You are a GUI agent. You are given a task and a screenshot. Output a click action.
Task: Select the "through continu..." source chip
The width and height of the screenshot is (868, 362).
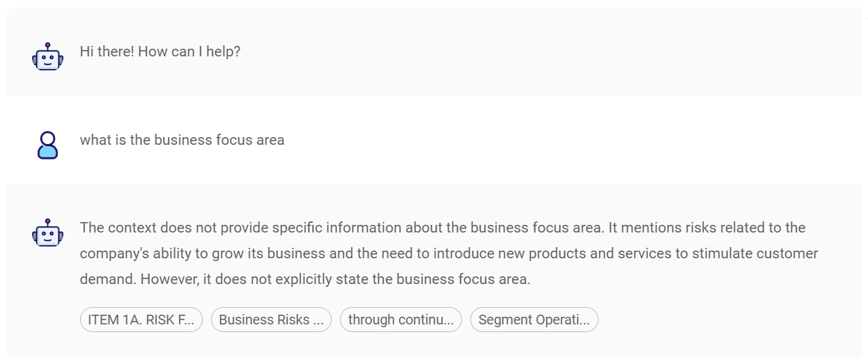coord(401,320)
